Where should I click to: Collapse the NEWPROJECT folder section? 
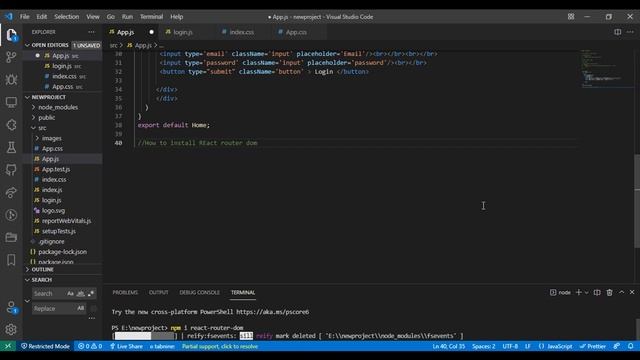point(27,97)
